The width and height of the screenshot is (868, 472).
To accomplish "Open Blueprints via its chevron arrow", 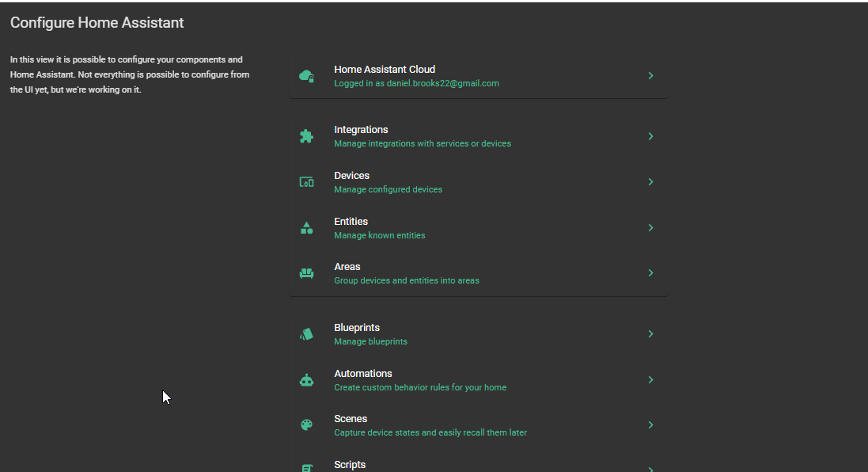I will [651, 334].
